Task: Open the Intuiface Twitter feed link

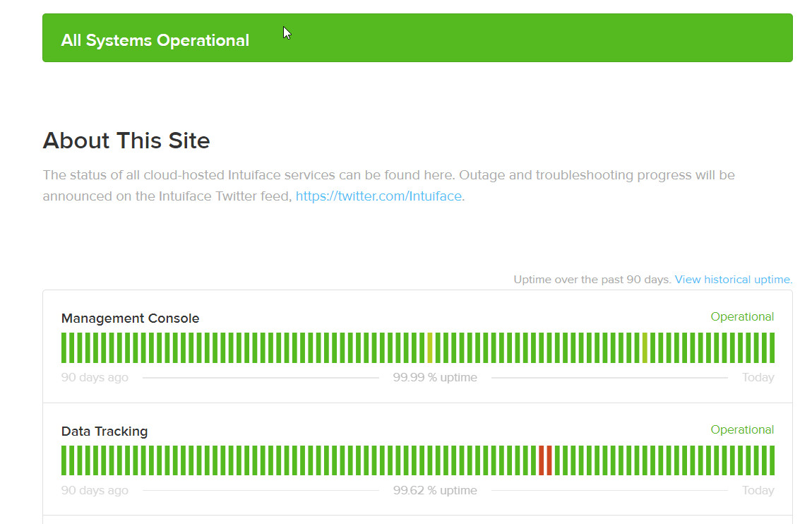Action: click(378, 196)
